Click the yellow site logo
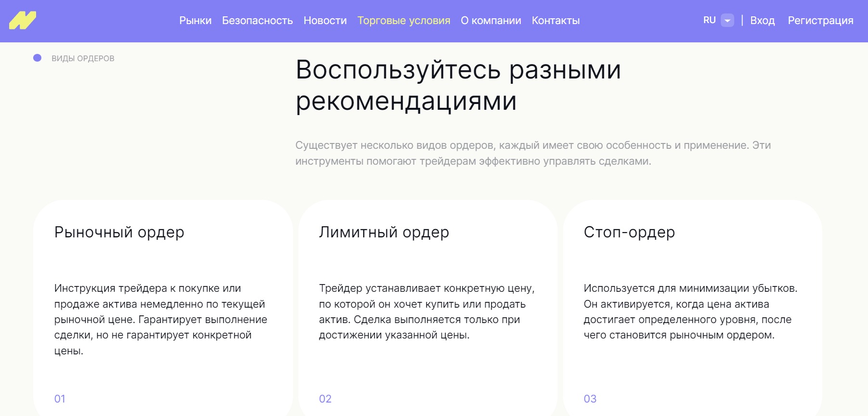 (x=23, y=21)
